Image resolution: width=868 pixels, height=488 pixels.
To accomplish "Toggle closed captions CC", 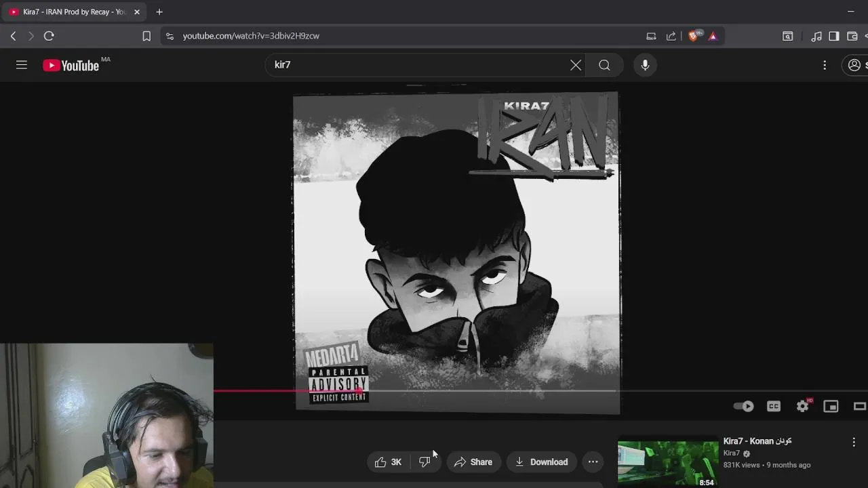I will pyautogui.click(x=774, y=406).
